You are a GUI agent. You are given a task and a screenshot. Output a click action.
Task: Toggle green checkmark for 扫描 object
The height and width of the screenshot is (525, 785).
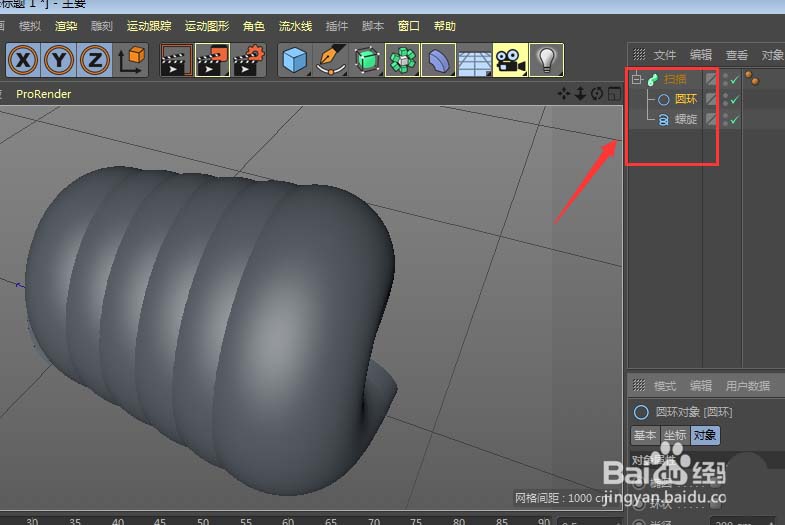click(x=734, y=79)
